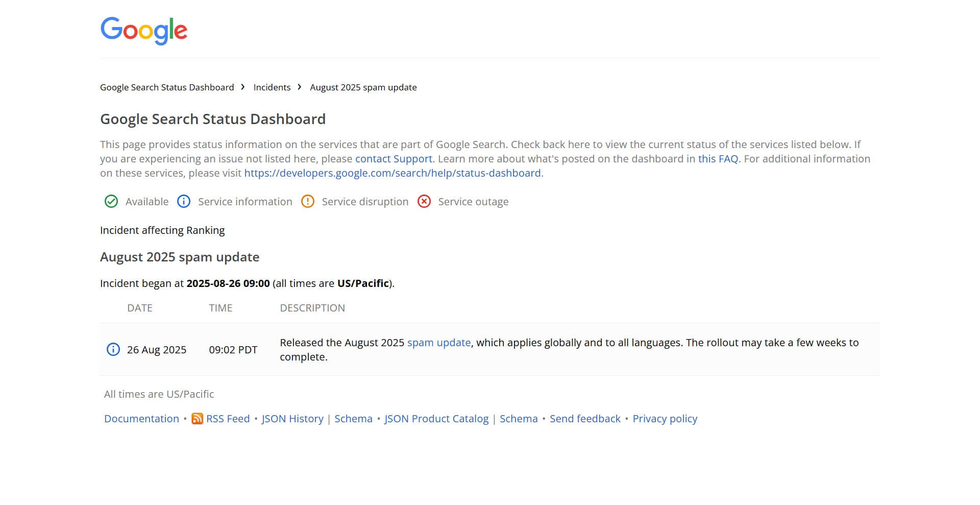Open the contact Support link
The image size is (980, 505).
393,159
